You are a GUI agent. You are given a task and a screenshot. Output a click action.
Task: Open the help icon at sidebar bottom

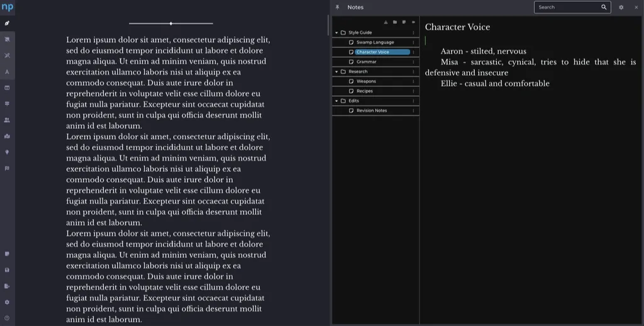click(7, 318)
